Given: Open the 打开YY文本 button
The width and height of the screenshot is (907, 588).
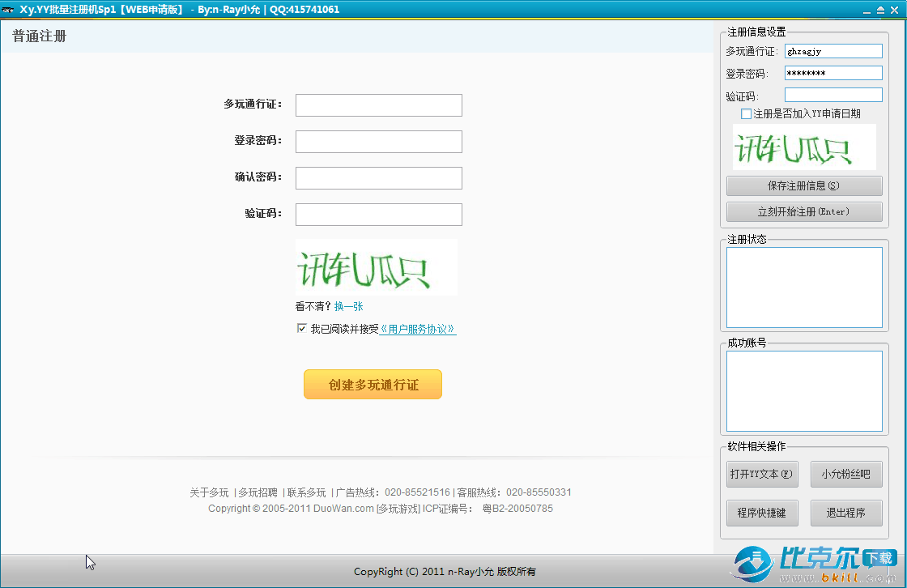Looking at the screenshot, I should (x=760, y=474).
